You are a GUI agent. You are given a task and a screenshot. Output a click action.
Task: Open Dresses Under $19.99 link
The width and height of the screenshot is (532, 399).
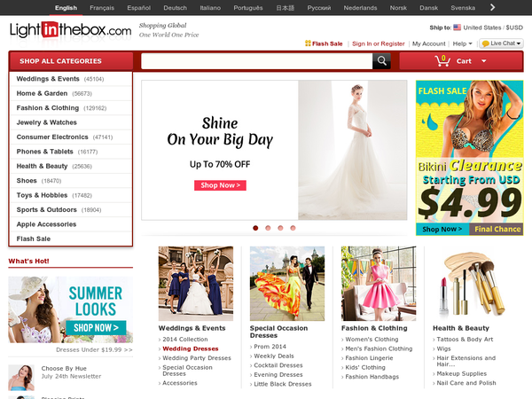point(94,350)
